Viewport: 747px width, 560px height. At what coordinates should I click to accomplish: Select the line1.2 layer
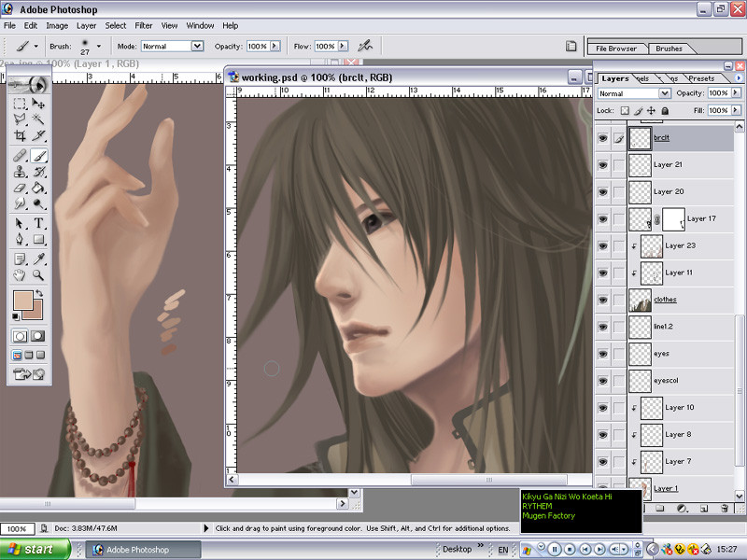click(681, 328)
